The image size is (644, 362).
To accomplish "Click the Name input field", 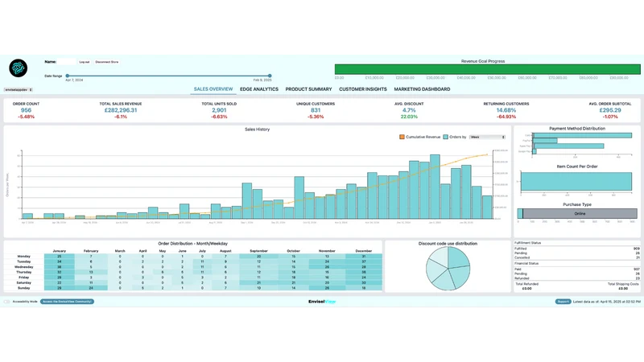I will pos(67,62).
